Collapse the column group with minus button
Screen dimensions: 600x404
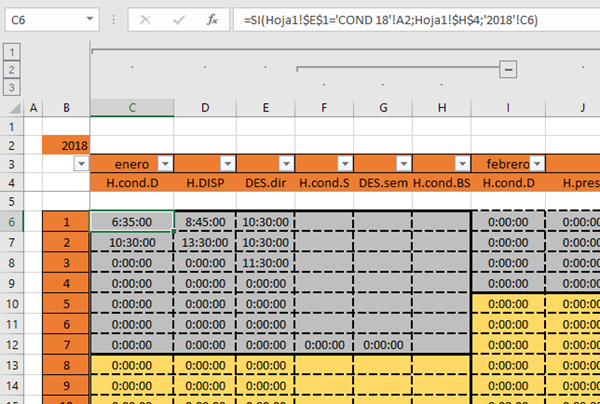click(508, 69)
